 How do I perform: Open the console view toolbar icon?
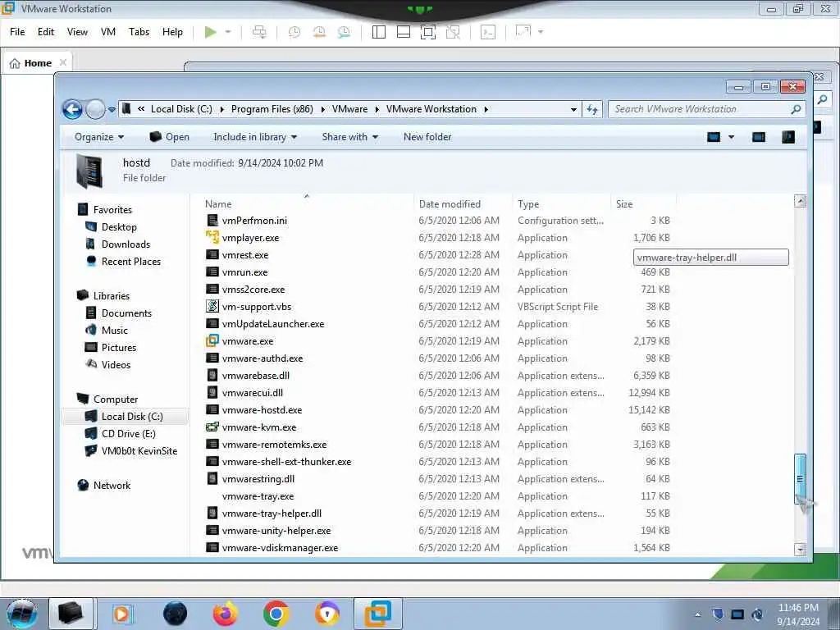[488, 32]
